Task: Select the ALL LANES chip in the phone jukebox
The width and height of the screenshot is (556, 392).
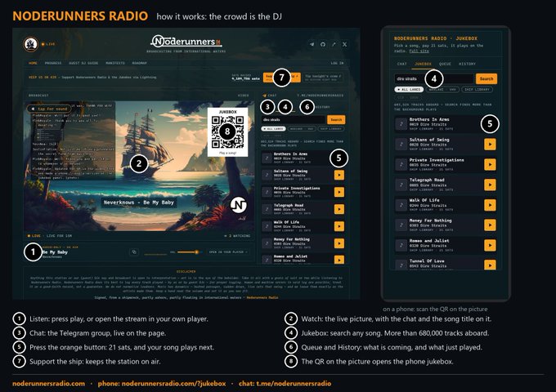Action: tap(409, 90)
